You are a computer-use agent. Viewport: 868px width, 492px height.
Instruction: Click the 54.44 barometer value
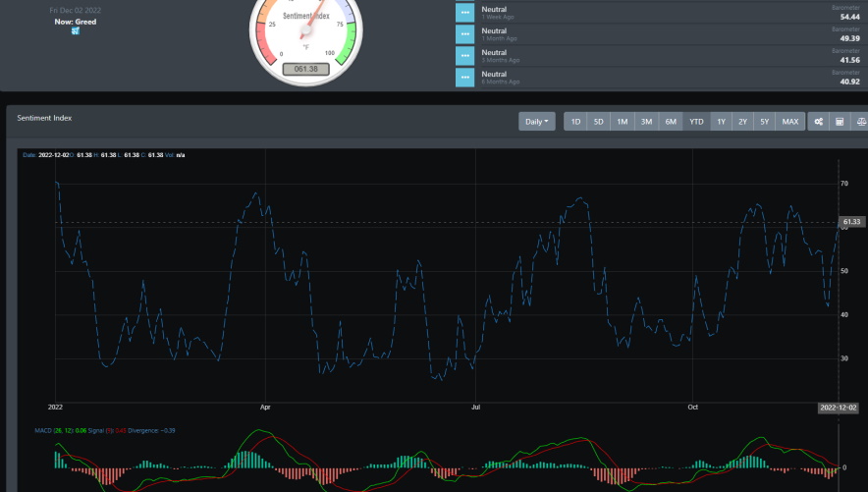[x=849, y=17]
